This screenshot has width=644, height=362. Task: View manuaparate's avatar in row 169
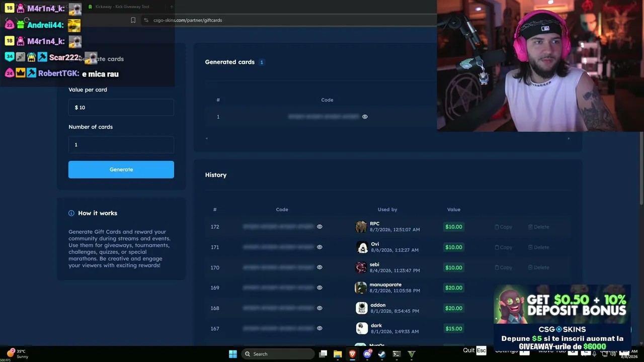[x=361, y=288]
